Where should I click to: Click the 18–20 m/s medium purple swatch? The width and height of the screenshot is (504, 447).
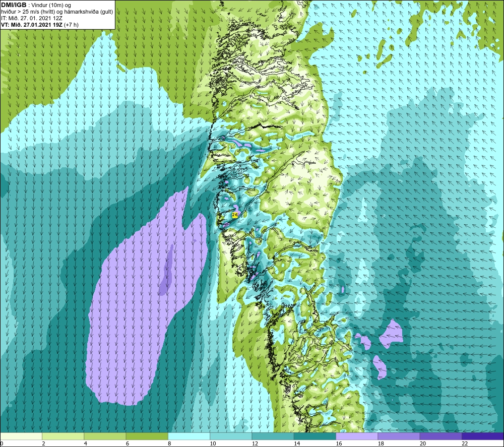[x=399, y=436]
